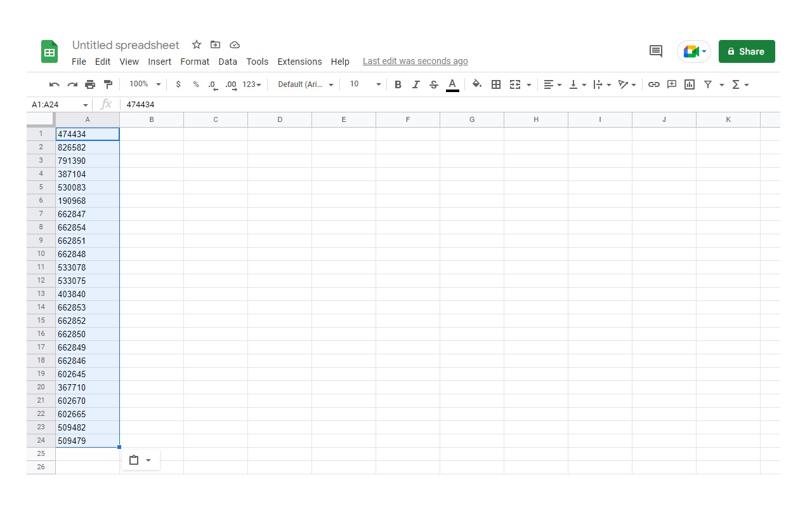Open the File menu
Screen dimensions: 812x508
[79, 62]
